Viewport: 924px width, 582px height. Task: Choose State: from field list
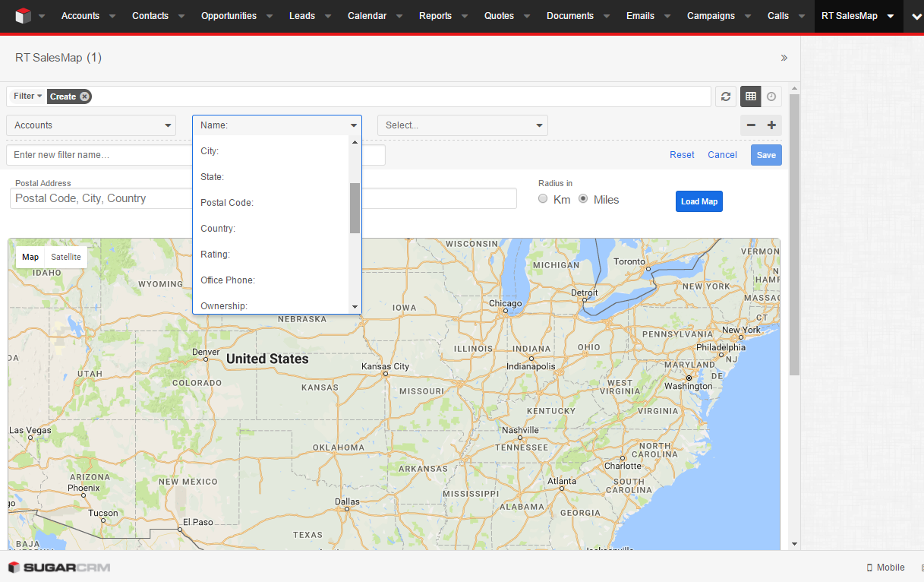(271, 177)
